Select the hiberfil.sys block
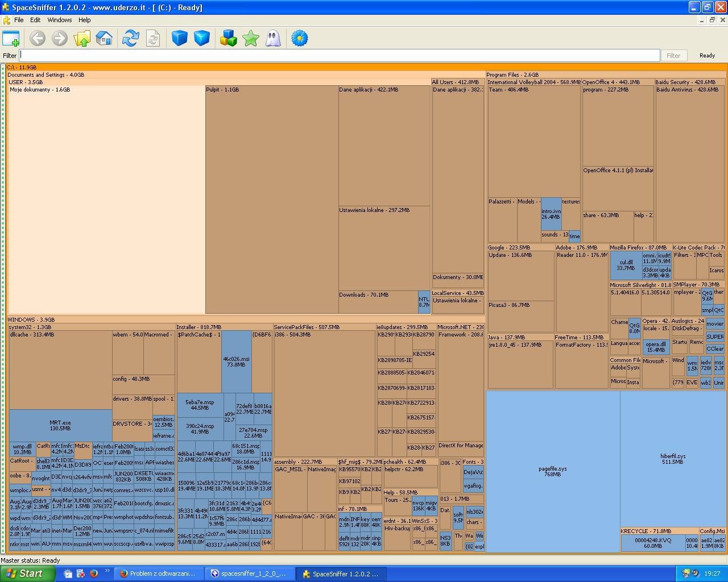This screenshot has height=582, width=728. [x=673, y=459]
